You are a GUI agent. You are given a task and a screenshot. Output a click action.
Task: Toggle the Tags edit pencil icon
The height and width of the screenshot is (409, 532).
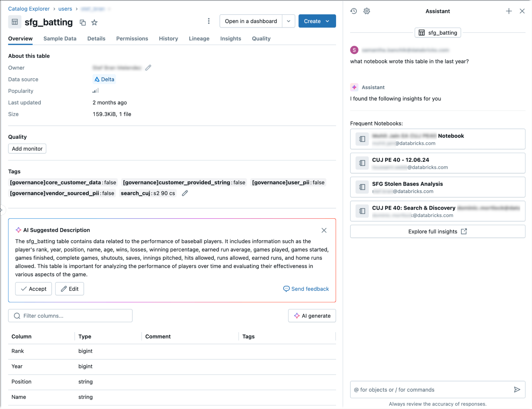(x=185, y=193)
